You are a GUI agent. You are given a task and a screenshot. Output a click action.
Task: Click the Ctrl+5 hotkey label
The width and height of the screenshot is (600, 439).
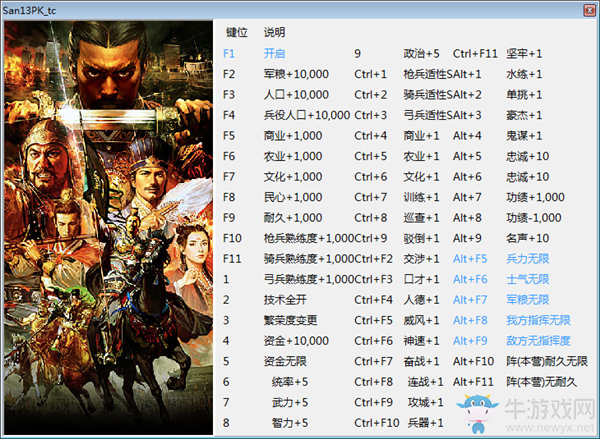coord(370,156)
